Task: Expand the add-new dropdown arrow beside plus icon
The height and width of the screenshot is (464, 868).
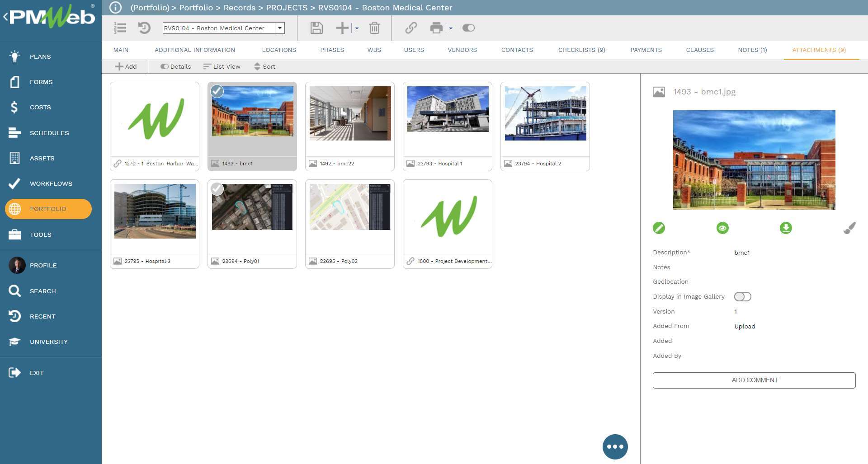Action: (356, 28)
